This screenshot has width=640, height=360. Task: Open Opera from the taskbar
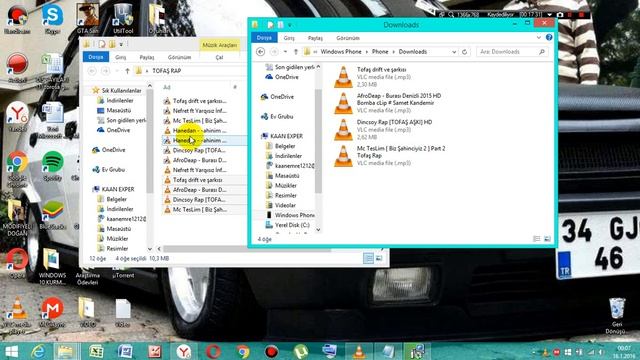click(x=213, y=351)
